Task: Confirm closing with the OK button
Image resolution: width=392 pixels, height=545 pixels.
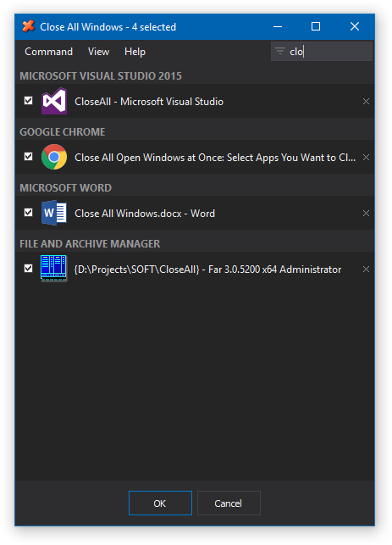Action: point(160,503)
